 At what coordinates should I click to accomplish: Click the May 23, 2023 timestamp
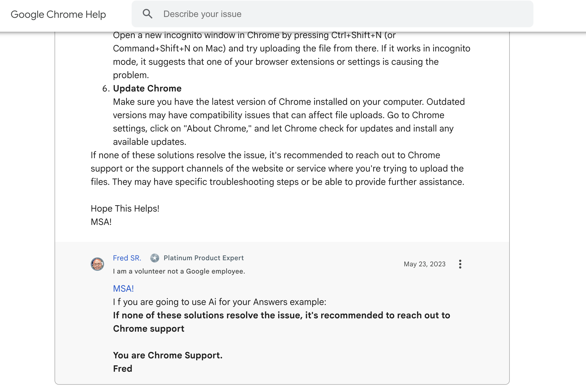tap(425, 264)
